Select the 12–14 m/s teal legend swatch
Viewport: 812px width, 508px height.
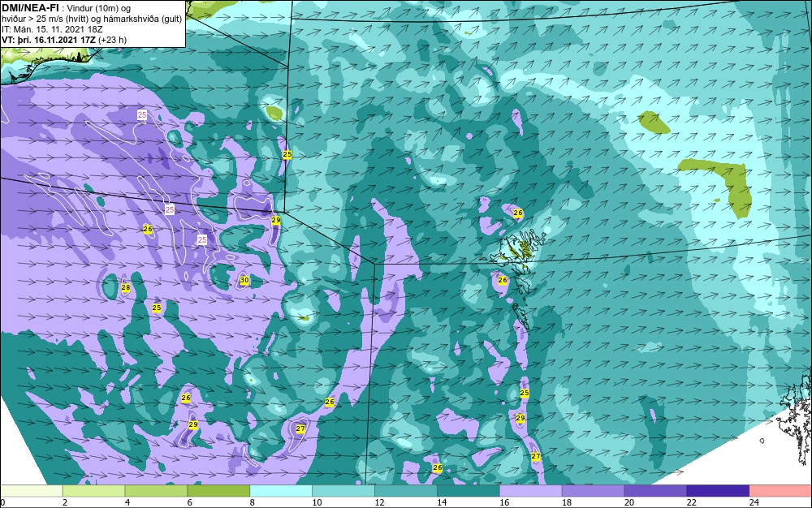click(x=406, y=490)
